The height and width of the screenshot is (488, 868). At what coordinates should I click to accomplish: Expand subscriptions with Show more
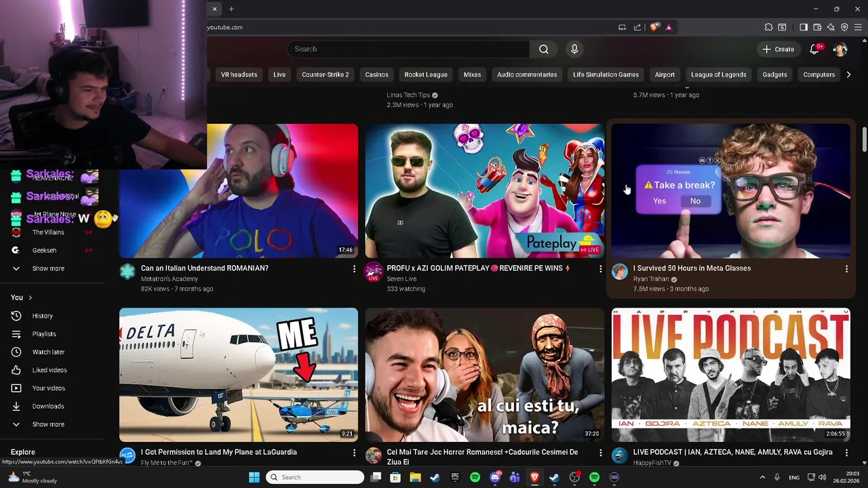[x=48, y=268]
